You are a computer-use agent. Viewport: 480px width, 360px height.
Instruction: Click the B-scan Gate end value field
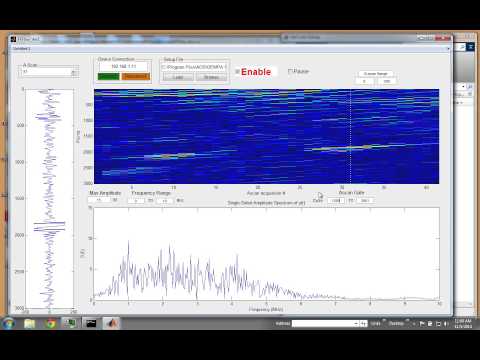click(x=365, y=200)
